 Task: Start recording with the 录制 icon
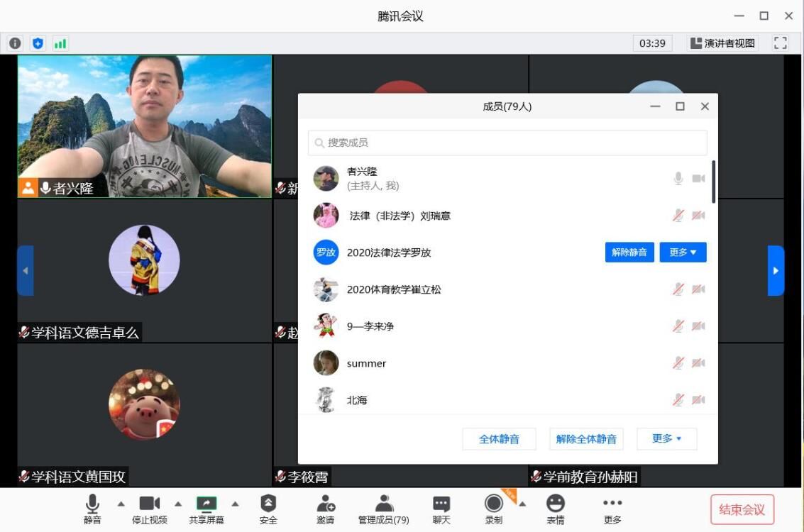click(493, 504)
